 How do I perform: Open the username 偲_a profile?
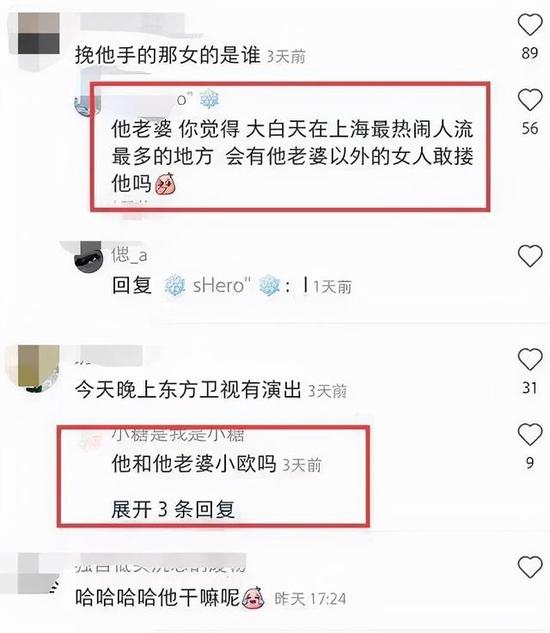click(130, 255)
